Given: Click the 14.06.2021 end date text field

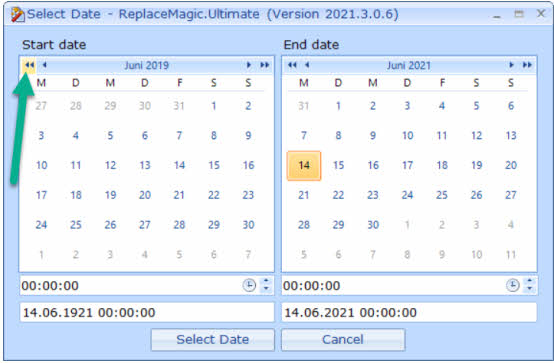Looking at the screenshot, I should [409, 312].
